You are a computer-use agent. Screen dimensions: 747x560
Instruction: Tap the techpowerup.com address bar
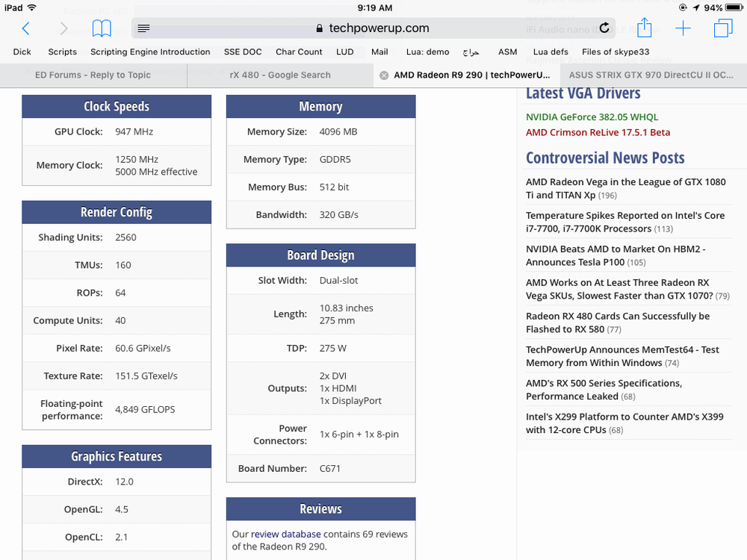[x=373, y=28]
